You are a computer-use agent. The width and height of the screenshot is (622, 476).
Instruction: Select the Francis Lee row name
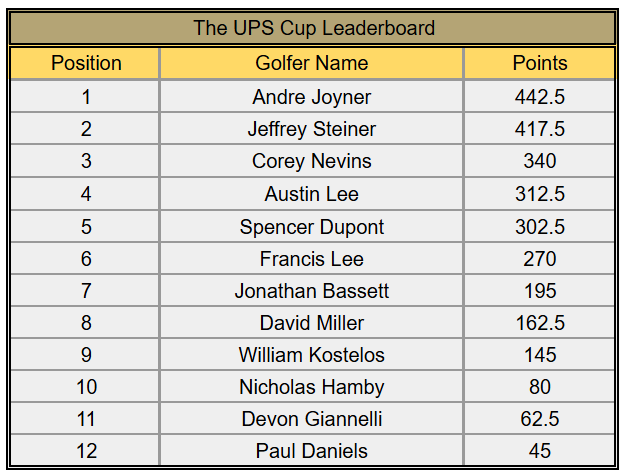pos(311,259)
